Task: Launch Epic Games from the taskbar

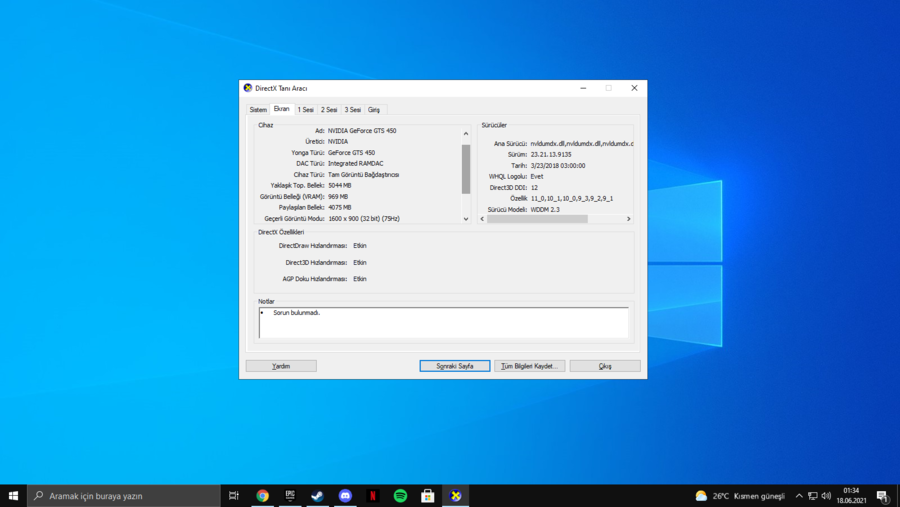Action: [x=290, y=496]
